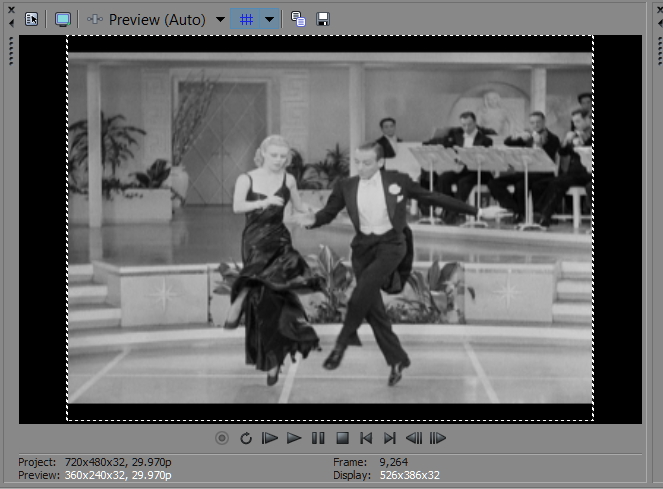Image resolution: width=663 pixels, height=489 pixels.
Task: Go to end of project
Action: coord(390,438)
